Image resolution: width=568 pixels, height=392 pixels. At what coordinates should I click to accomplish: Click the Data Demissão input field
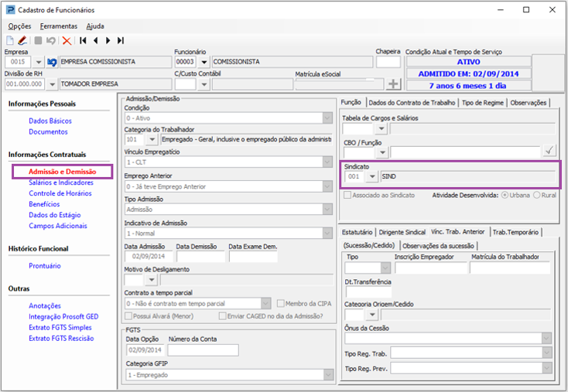pyautogui.click(x=200, y=256)
